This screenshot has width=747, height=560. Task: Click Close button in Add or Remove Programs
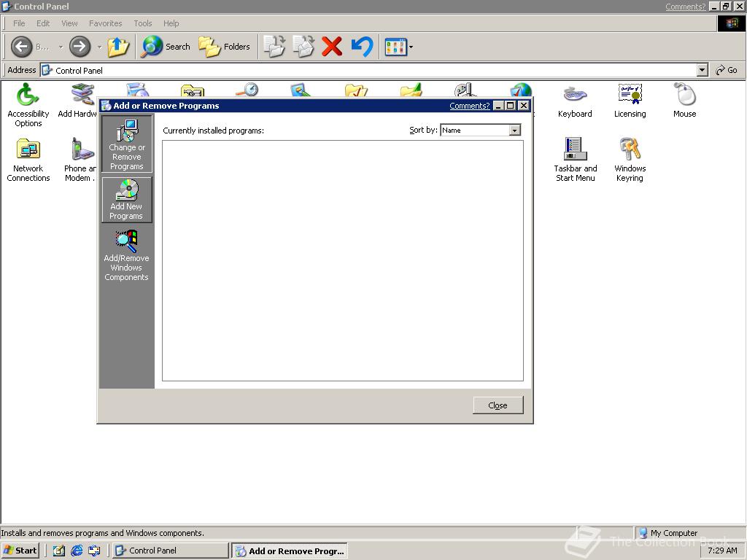click(x=498, y=405)
